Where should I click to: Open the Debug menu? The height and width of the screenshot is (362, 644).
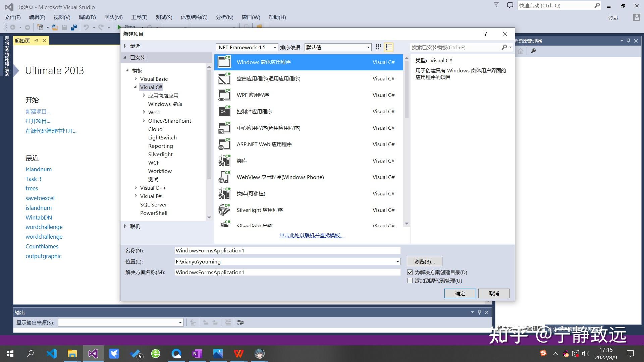pos(87,17)
